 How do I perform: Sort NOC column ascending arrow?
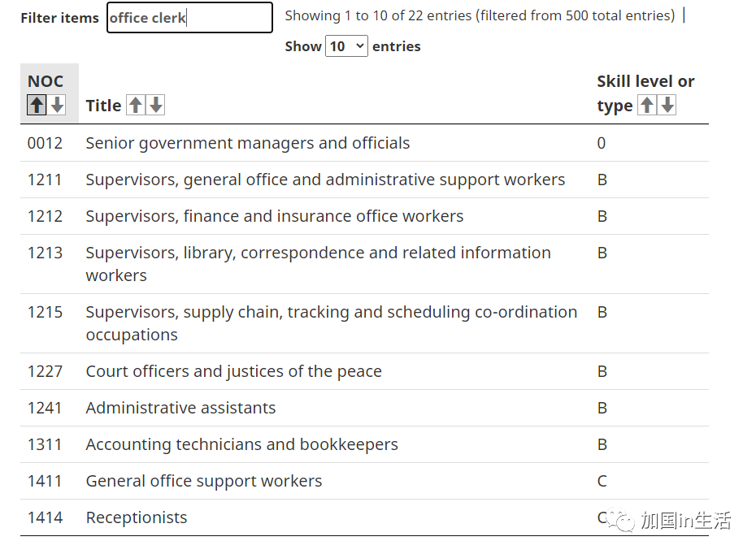pos(37,105)
